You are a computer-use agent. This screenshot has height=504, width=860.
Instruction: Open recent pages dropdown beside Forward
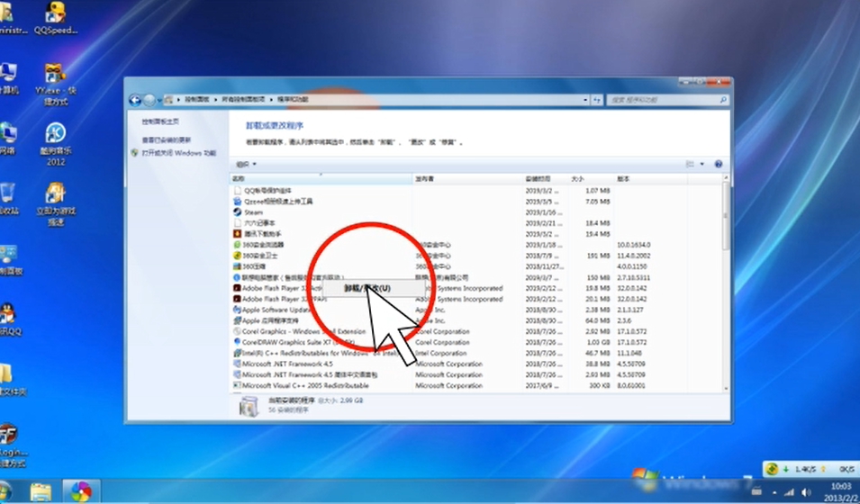159,101
